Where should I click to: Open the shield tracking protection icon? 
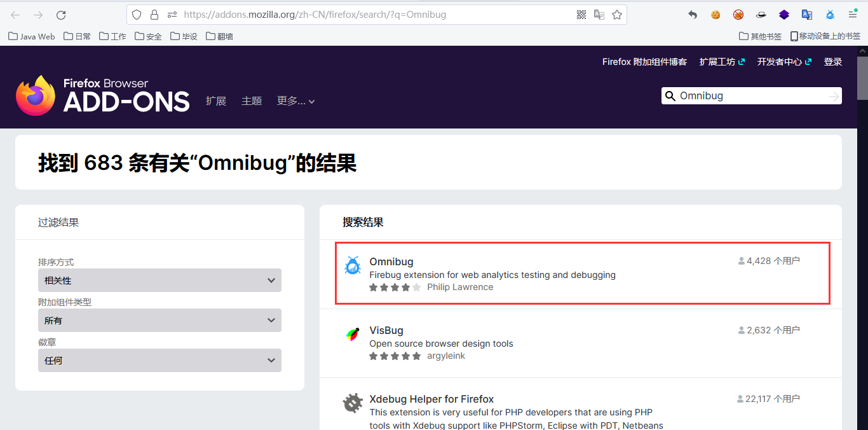(137, 15)
